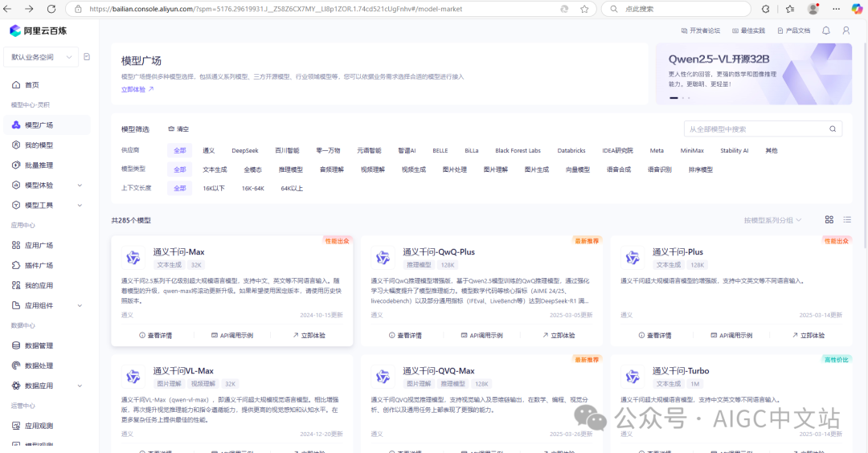The height and width of the screenshot is (453, 868).
Task: Click the 通义千问VL-Max model logo
Action: click(x=133, y=377)
